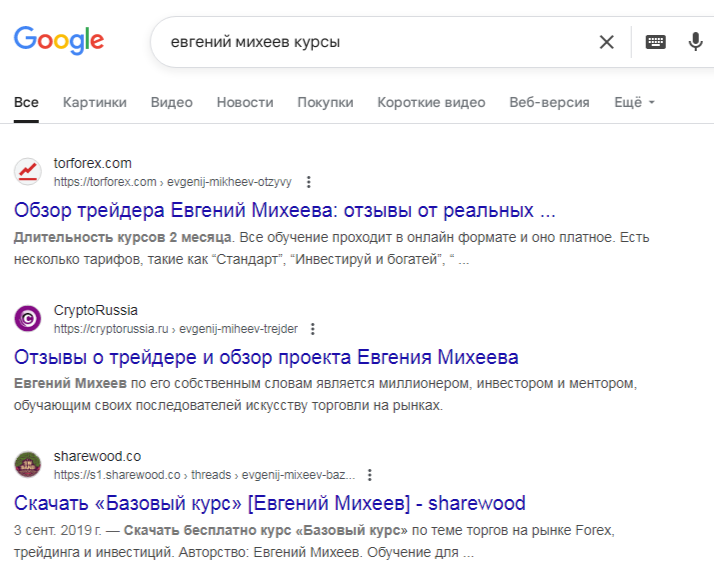Click the sharewood.co site favicon
Image resolution: width=714 pixels, height=573 pixels.
[27, 465]
